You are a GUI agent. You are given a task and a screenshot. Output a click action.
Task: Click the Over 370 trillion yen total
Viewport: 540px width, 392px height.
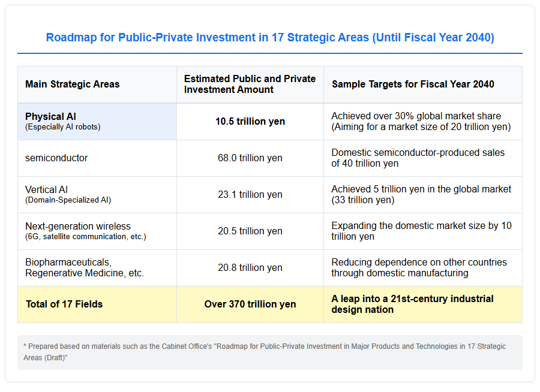[x=250, y=304]
